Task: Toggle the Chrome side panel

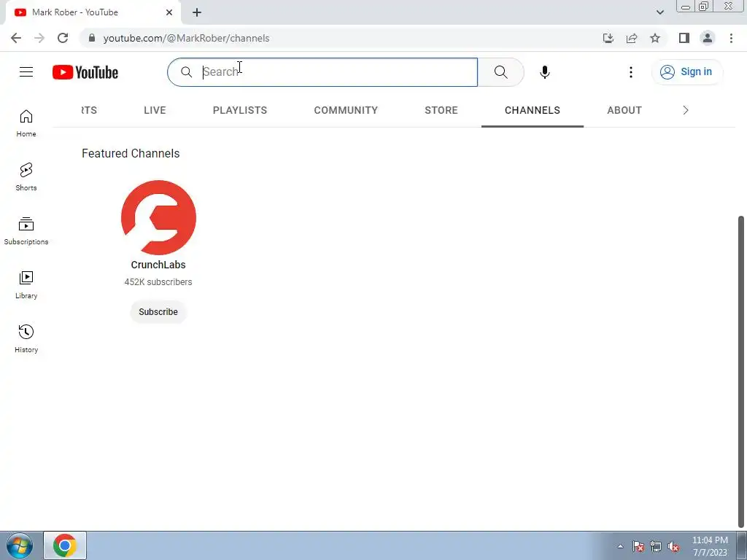Action: click(x=684, y=38)
